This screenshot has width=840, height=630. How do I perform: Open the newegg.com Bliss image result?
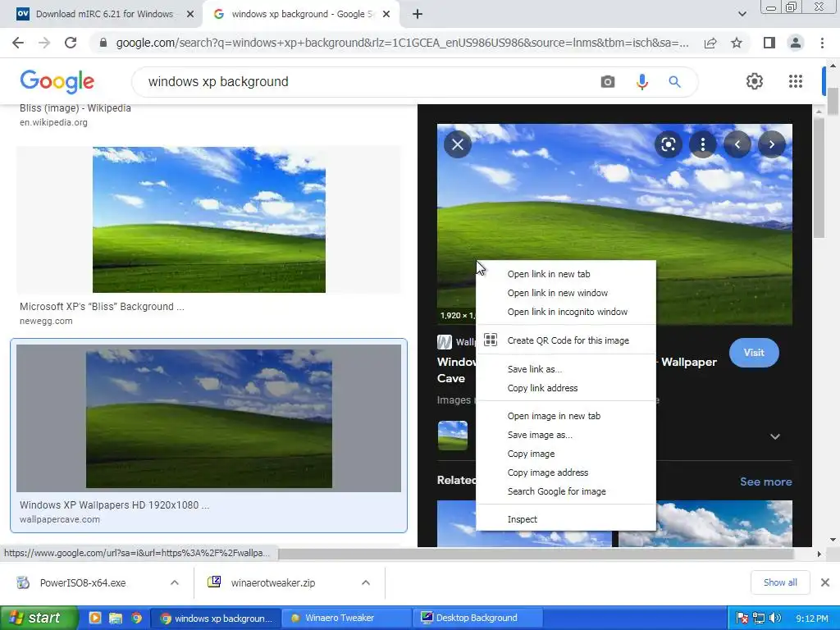coord(209,220)
